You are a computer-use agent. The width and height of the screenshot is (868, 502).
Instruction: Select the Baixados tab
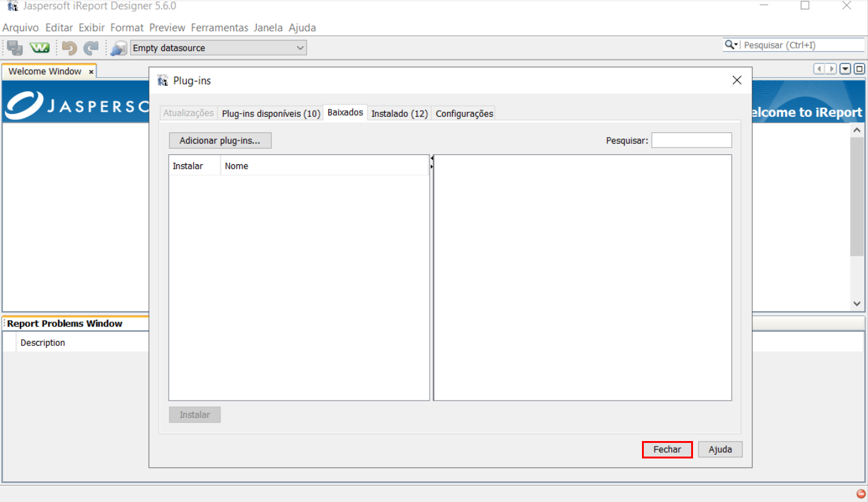click(x=346, y=113)
